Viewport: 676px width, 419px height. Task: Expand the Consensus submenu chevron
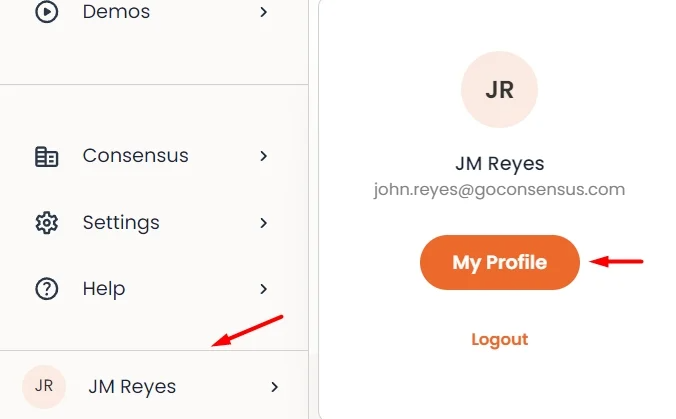point(263,156)
